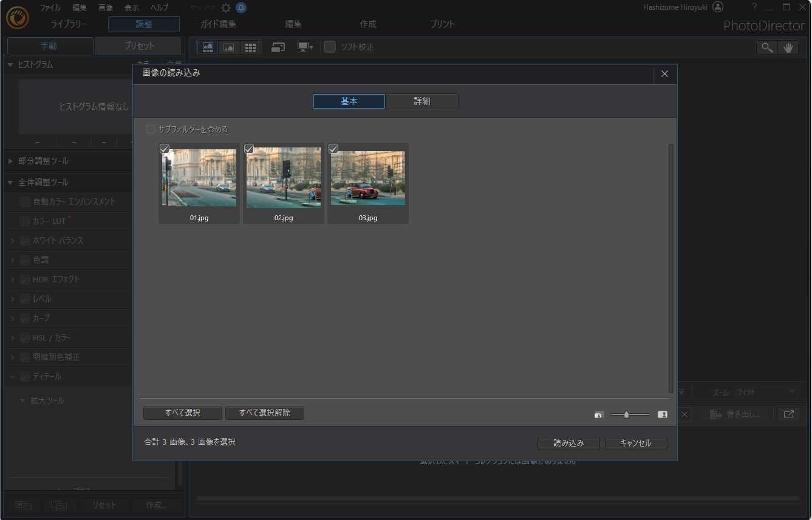812x520 pixels.
Task: Click the small thumbnail size icon
Action: [599, 415]
